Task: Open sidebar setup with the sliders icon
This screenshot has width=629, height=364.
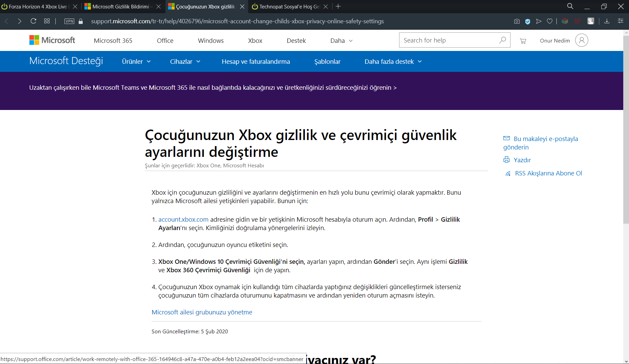Action: click(621, 21)
